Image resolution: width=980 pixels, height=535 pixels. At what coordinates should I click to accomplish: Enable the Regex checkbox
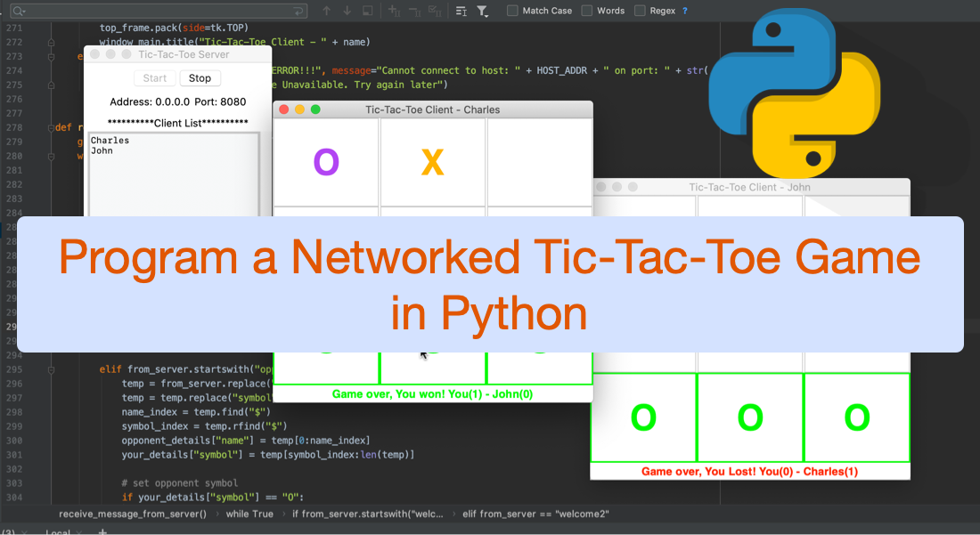pos(640,11)
